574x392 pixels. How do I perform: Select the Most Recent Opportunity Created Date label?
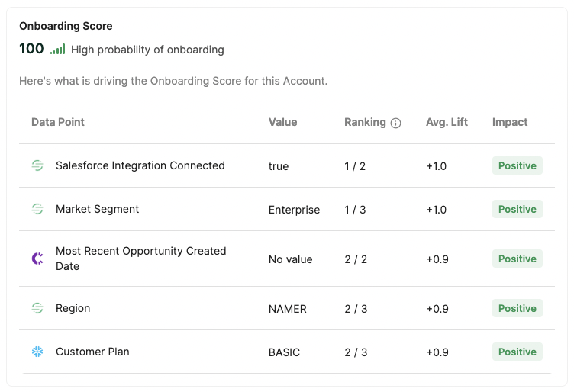click(x=141, y=259)
